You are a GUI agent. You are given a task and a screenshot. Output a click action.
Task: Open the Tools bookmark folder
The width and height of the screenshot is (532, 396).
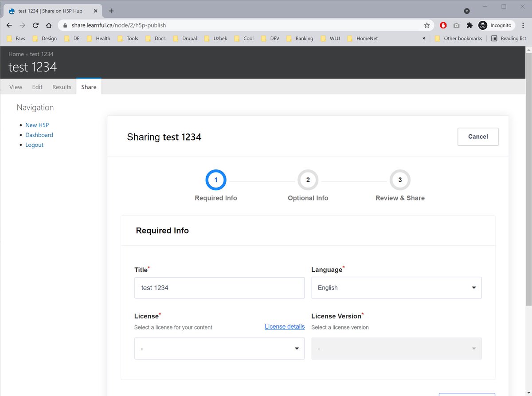point(128,39)
